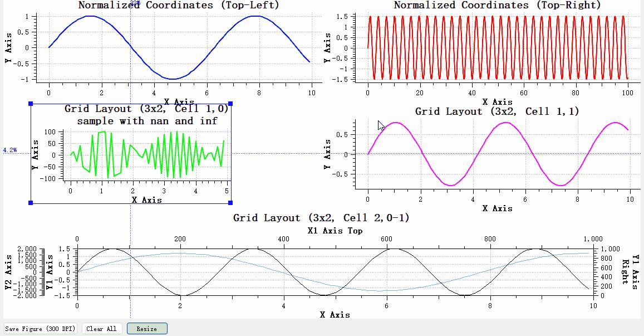Click the "Grid Layout (3x2, Cell 1,0)" title

point(146,109)
